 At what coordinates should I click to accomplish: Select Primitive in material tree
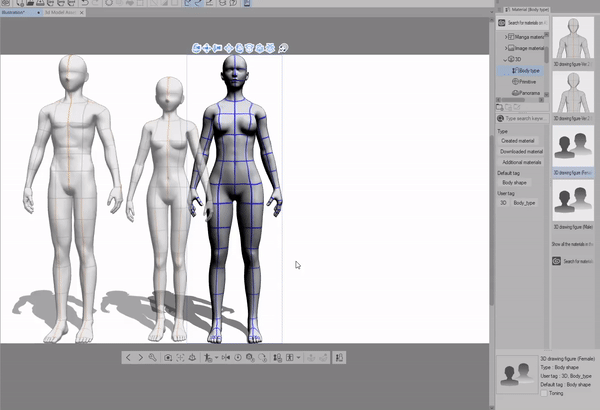tap(524, 82)
